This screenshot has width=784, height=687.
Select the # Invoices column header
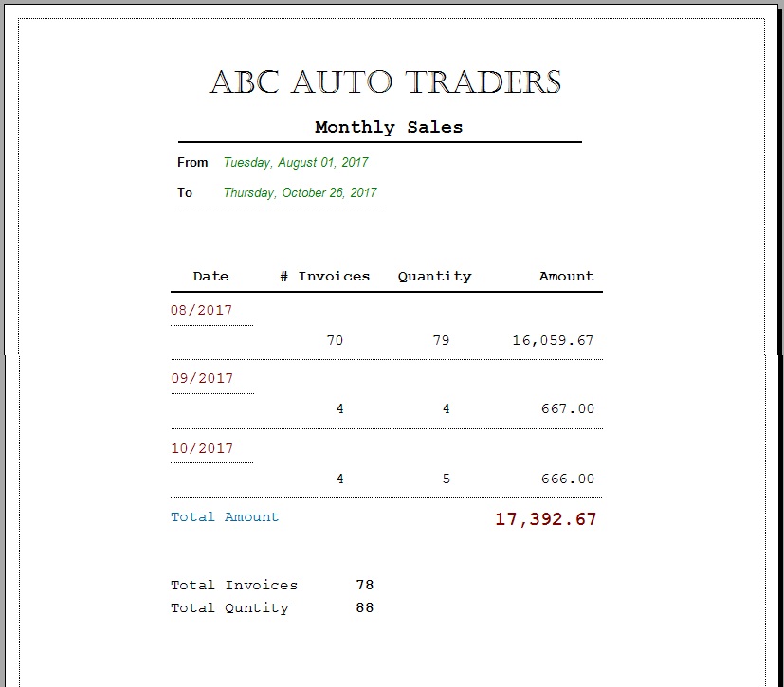click(324, 277)
